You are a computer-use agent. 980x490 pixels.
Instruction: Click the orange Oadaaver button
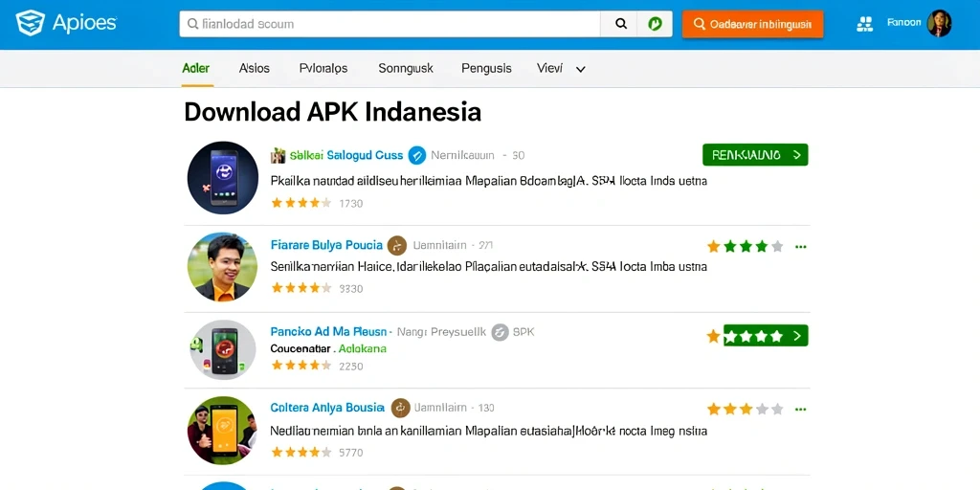[x=752, y=24]
